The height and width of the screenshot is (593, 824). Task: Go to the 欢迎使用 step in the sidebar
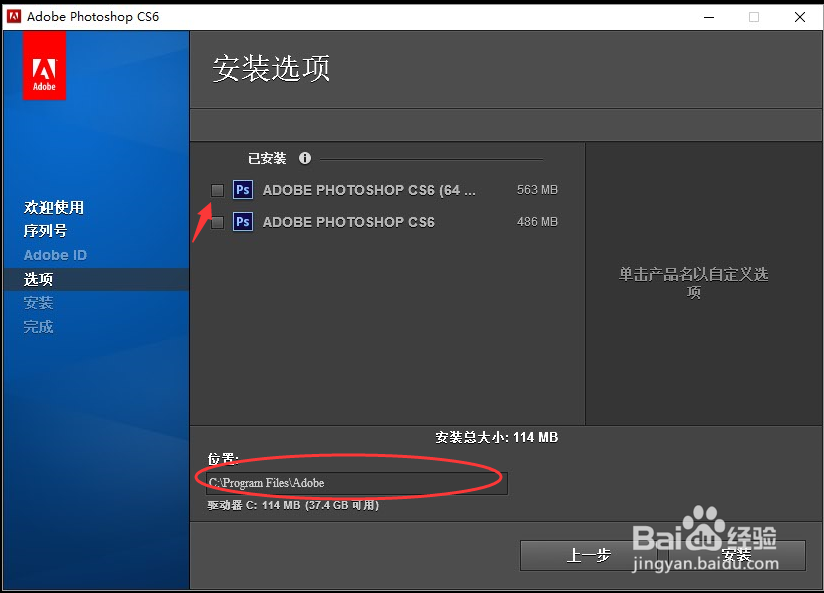(x=54, y=208)
